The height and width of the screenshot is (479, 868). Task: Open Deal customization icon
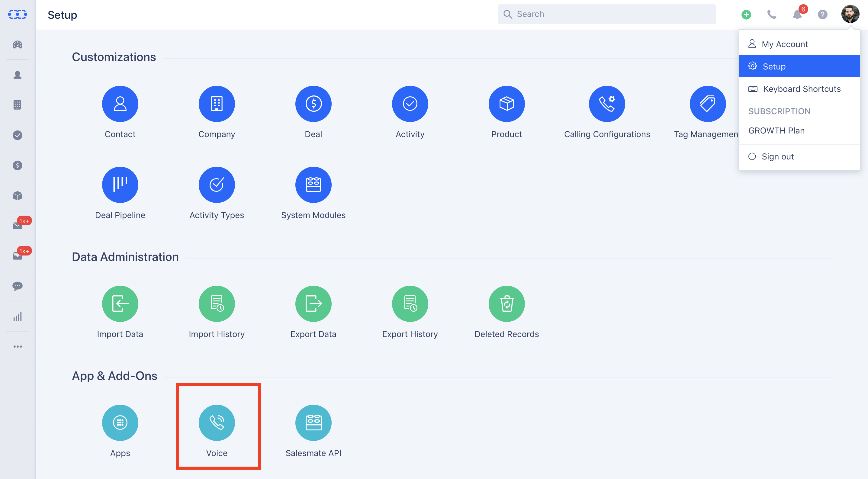point(313,104)
